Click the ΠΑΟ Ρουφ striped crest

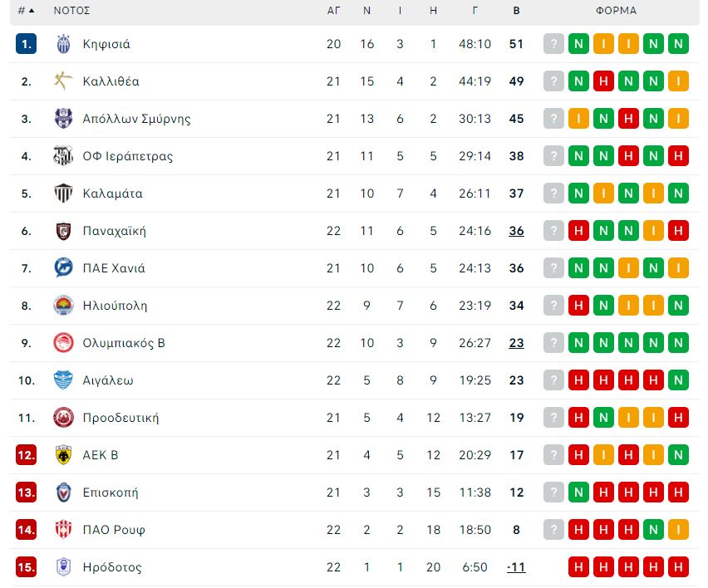coord(63,530)
